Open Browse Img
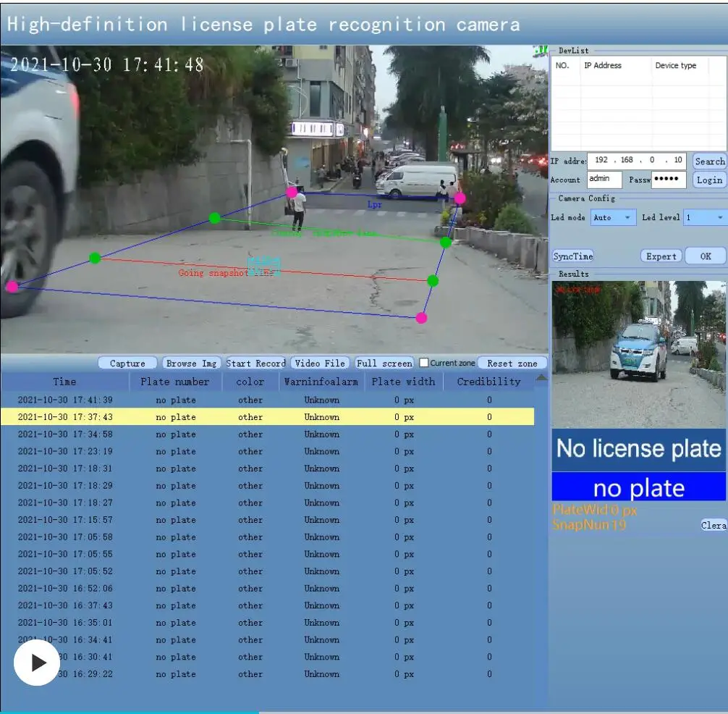 click(191, 364)
